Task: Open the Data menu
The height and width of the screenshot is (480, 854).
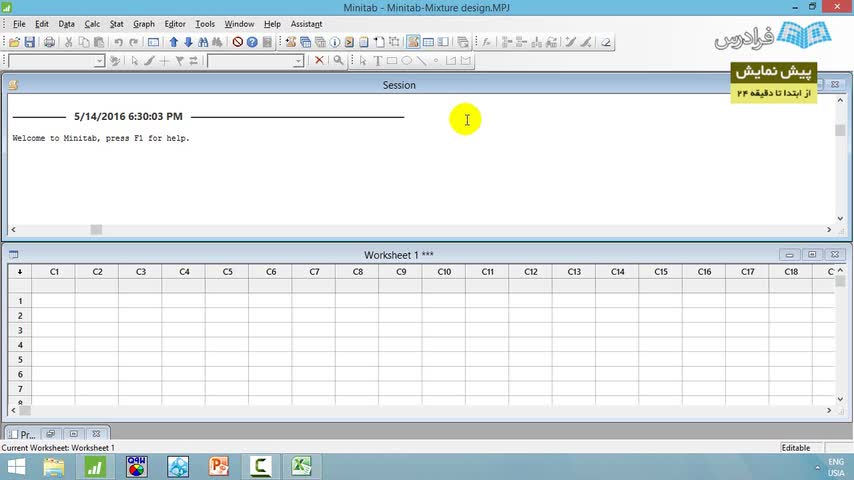Action: [66, 24]
